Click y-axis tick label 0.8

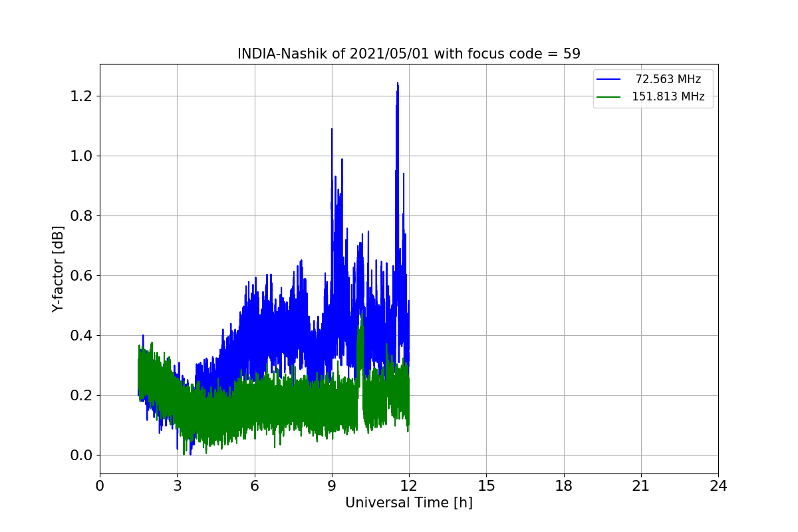tap(82, 216)
